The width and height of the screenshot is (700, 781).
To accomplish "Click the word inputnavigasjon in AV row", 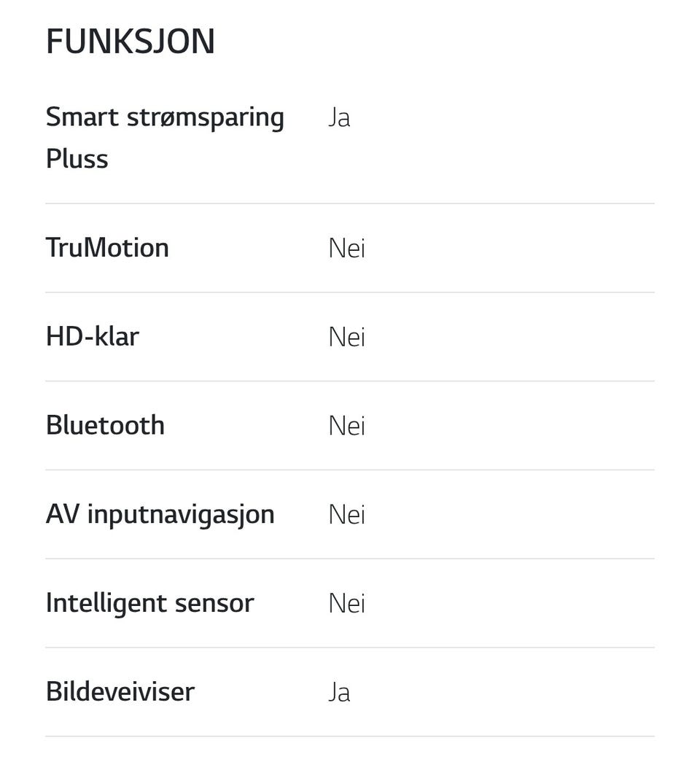I will pos(181,514).
